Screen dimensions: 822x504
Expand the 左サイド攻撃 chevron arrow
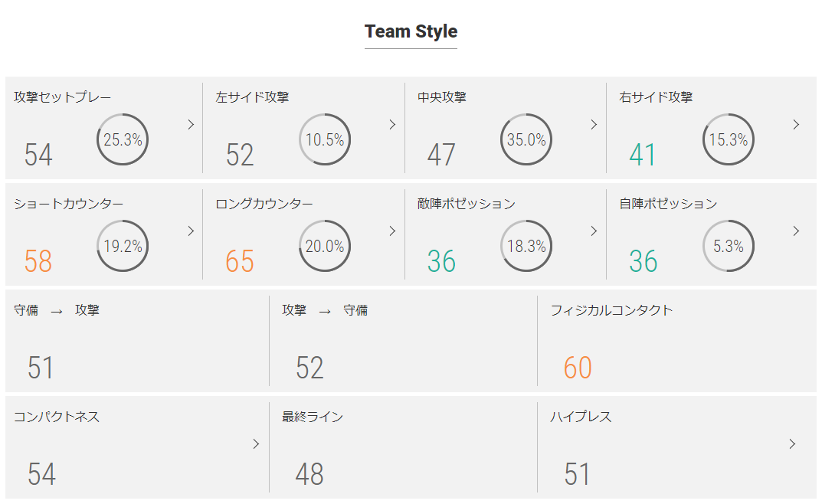point(392,125)
